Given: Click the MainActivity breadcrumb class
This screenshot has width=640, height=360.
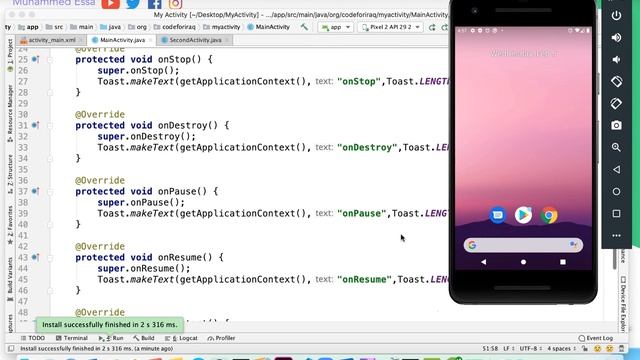Looking at the screenshot, I should (269, 27).
